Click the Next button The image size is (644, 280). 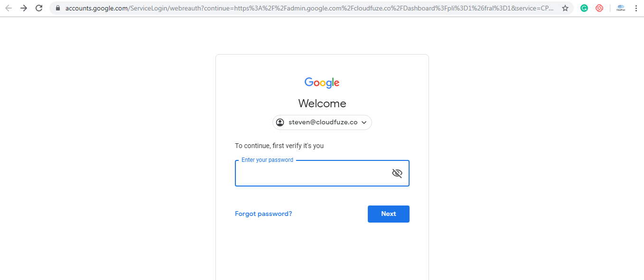coord(388,214)
